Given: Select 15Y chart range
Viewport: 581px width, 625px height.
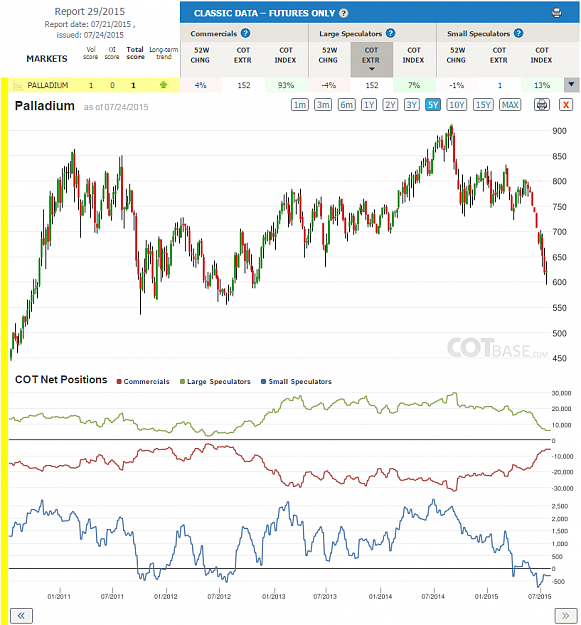Looking at the screenshot, I should coord(483,105).
